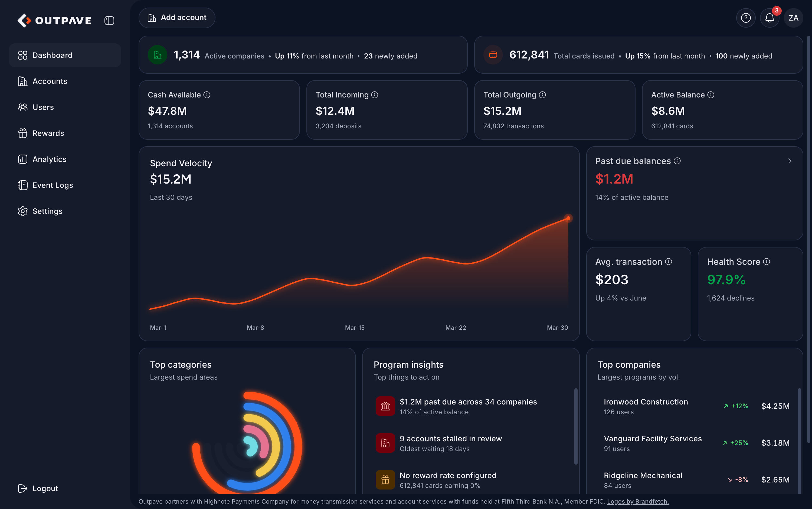Click the Analytics chart icon

click(x=22, y=159)
